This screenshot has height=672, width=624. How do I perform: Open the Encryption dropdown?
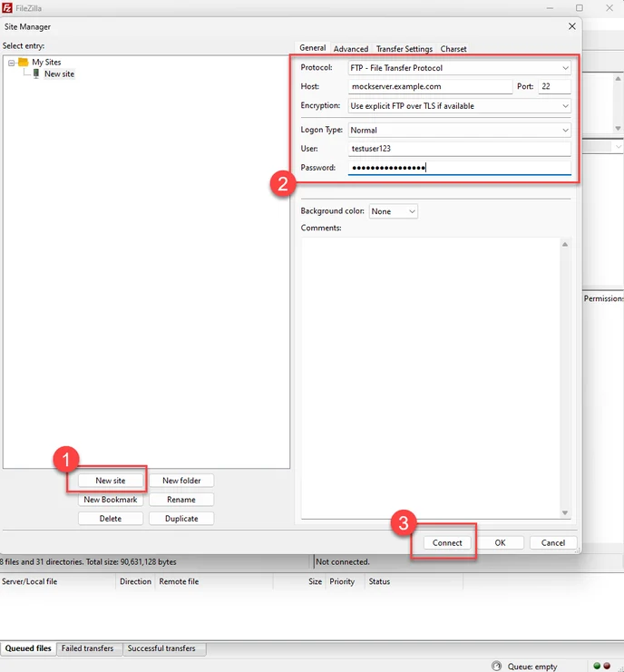click(x=460, y=106)
